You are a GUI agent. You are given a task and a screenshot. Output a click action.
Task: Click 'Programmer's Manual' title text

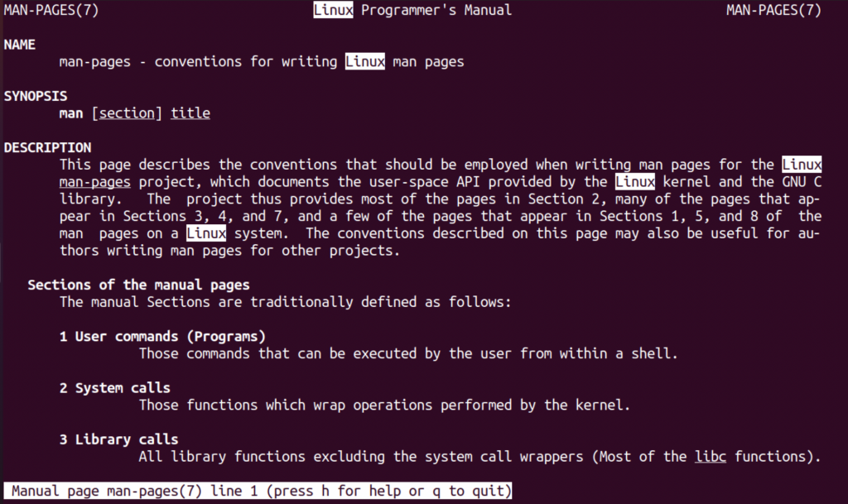pyautogui.click(x=436, y=10)
